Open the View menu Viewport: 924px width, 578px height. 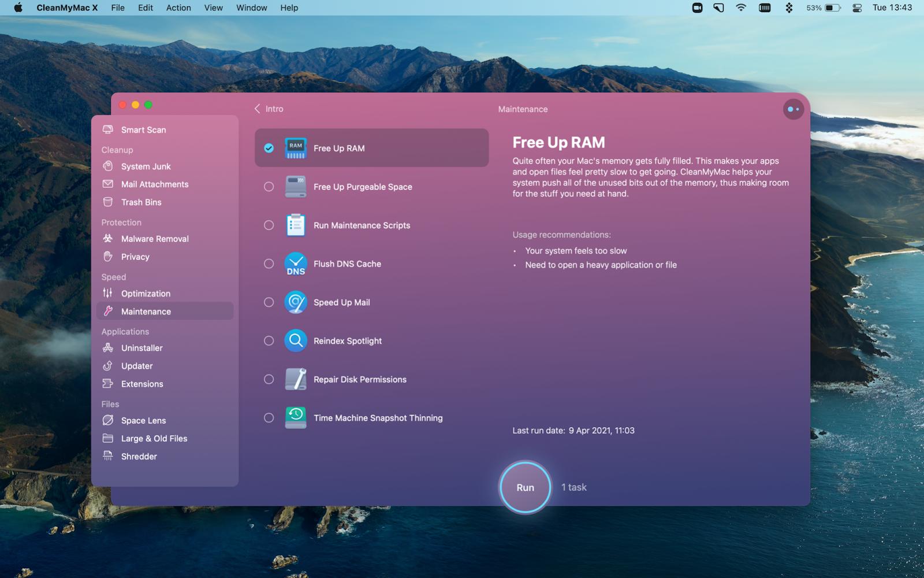tap(213, 8)
